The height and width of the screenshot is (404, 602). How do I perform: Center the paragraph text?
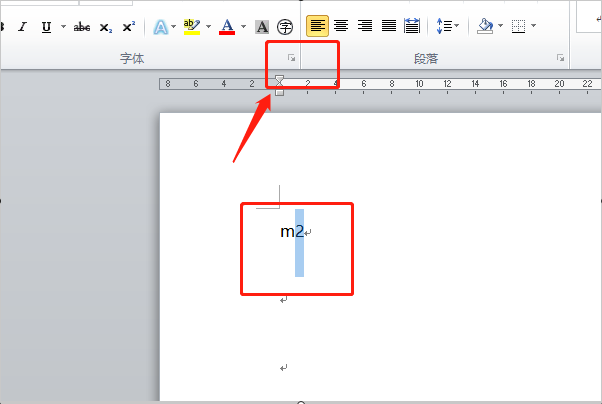point(341,26)
